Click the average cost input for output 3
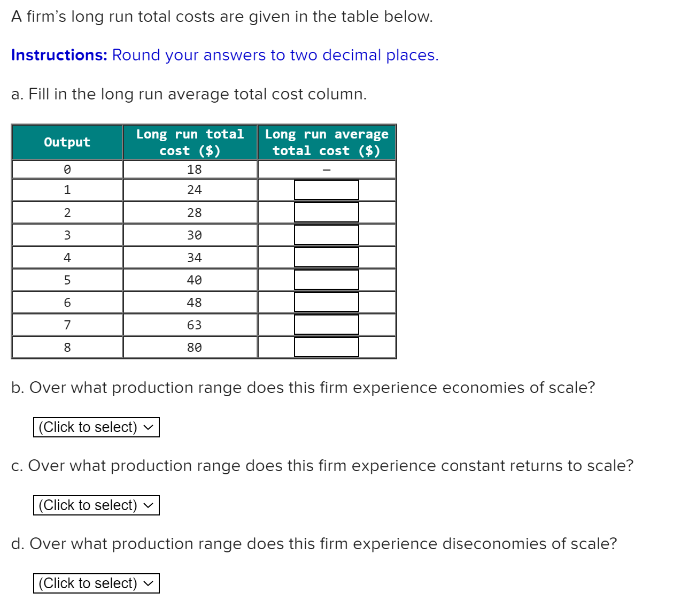The height and width of the screenshot is (616, 689). point(326,234)
